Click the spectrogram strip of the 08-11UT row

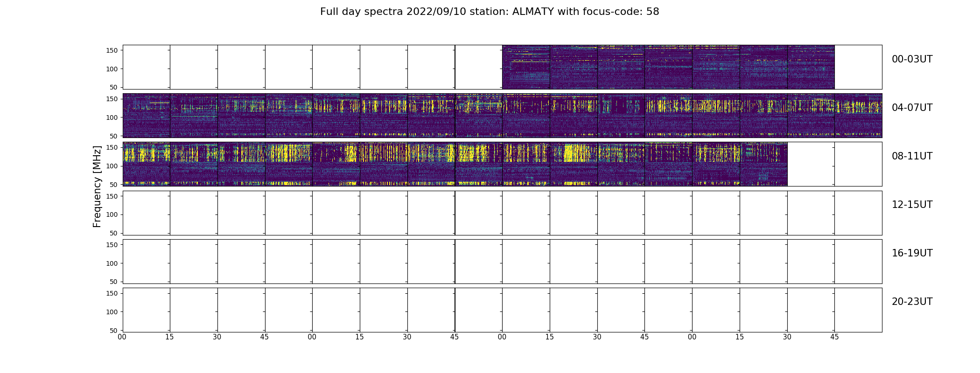[455, 164]
